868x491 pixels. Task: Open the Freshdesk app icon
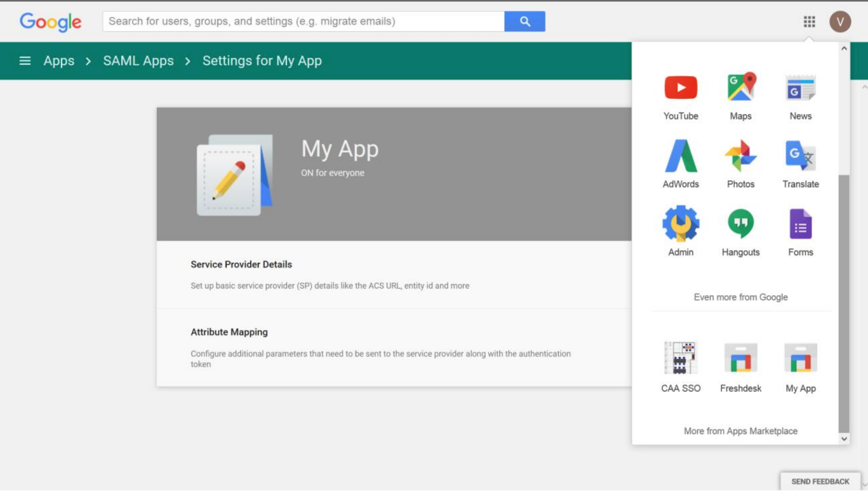pos(740,358)
